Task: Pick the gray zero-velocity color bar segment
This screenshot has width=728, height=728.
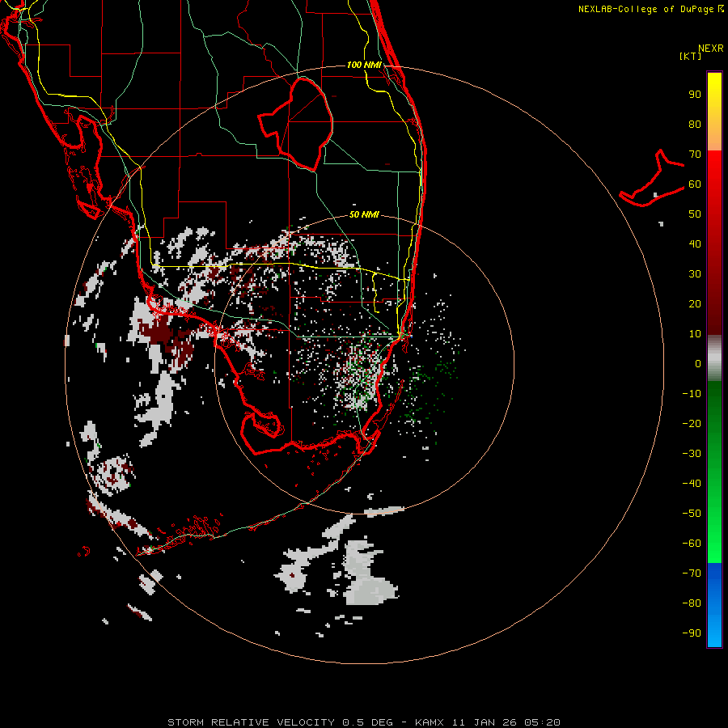Action: click(714, 358)
